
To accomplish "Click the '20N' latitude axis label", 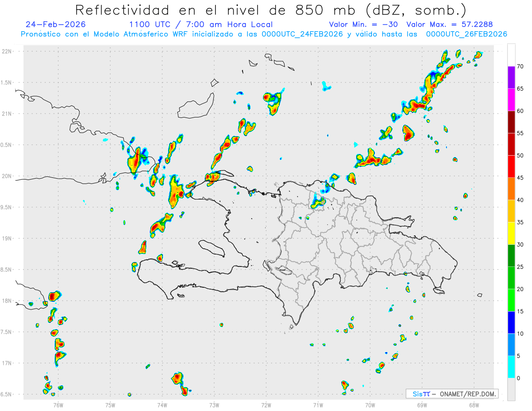I will click(x=7, y=176).
